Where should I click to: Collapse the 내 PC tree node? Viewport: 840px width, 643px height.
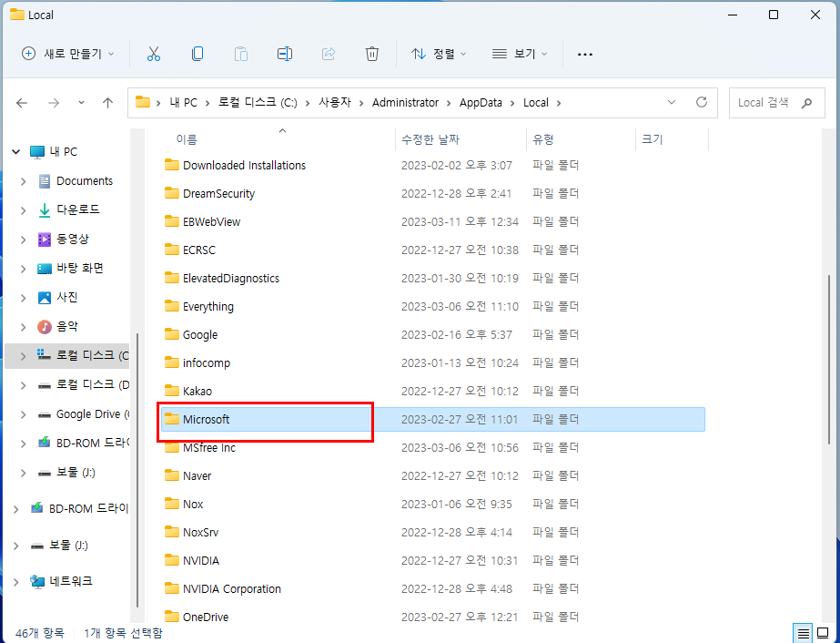click(x=15, y=152)
